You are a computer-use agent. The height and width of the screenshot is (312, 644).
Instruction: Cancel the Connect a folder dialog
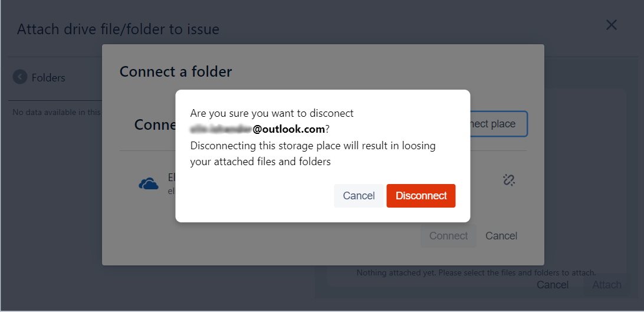click(x=501, y=236)
